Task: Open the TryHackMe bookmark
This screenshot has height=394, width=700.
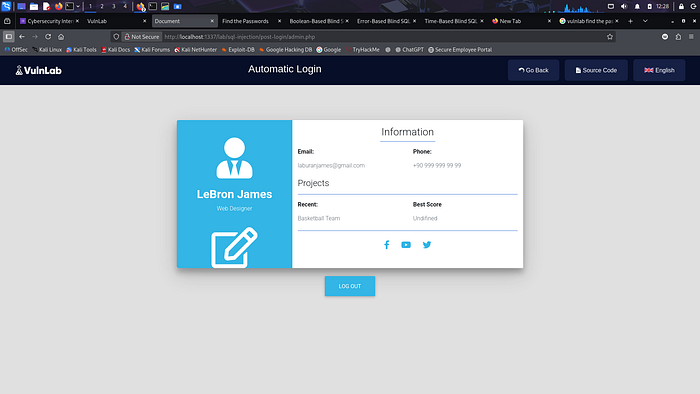Action: point(362,50)
